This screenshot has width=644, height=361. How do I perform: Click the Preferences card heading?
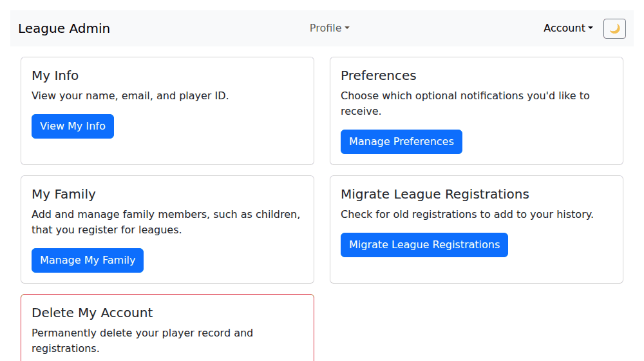378,75
